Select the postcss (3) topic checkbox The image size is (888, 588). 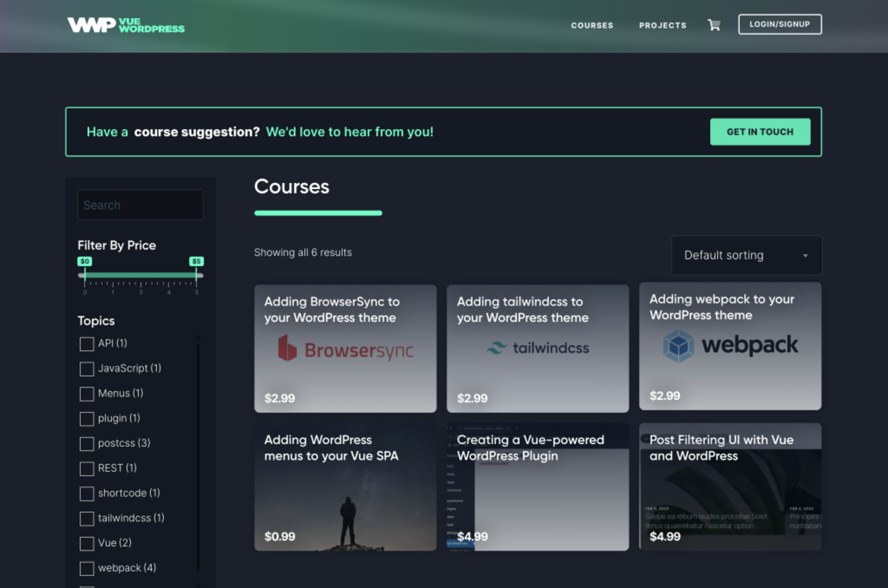click(87, 443)
